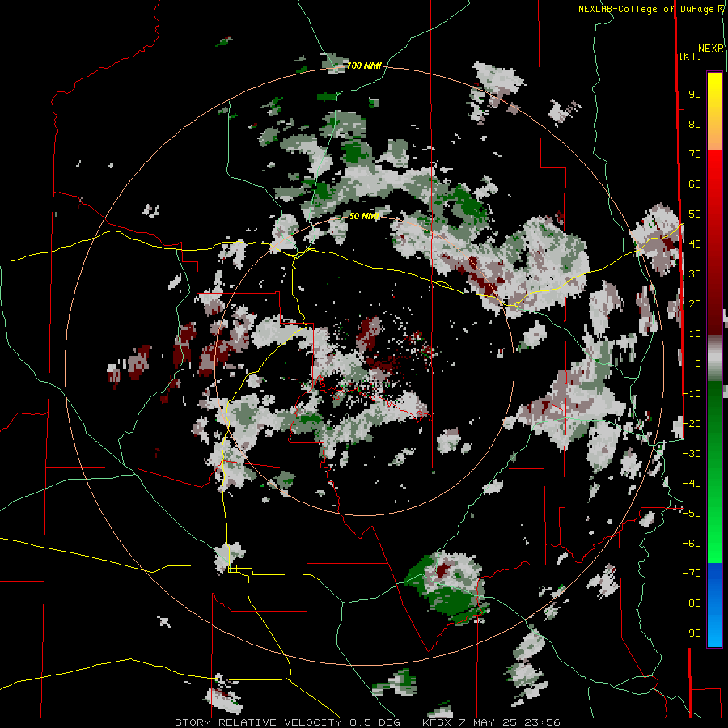Click the -90 scale label
This screenshot has height=728, width=728.
(692, 633)
